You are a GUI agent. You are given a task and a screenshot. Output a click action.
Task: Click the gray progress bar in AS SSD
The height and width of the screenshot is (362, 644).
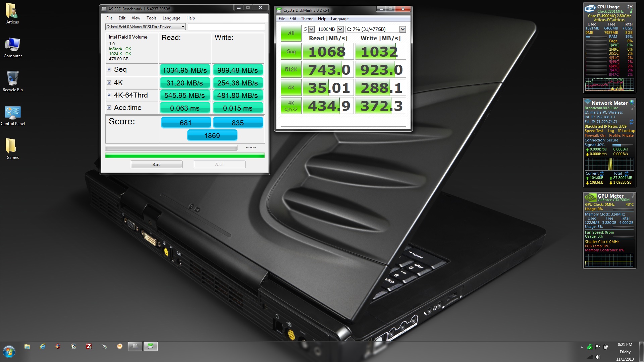[171, 148]
